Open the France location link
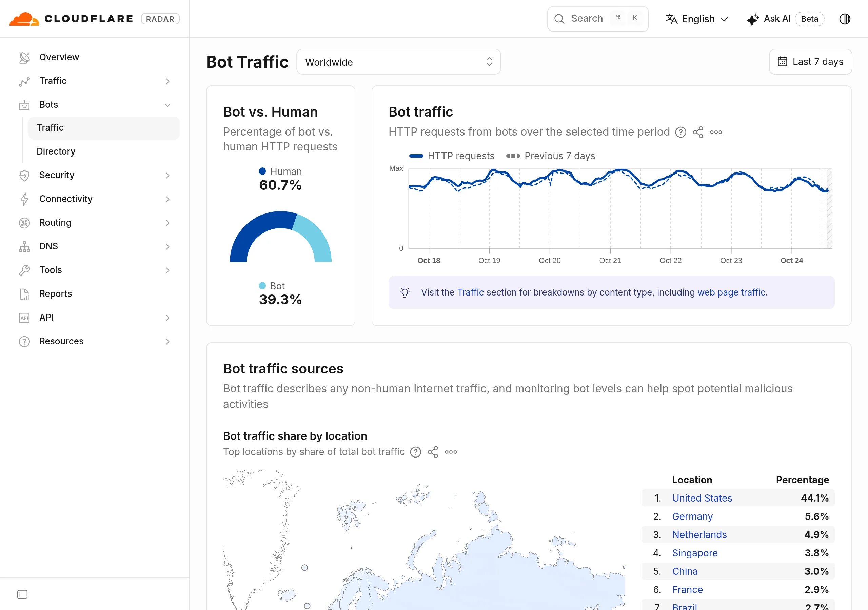 pos(687,590)
